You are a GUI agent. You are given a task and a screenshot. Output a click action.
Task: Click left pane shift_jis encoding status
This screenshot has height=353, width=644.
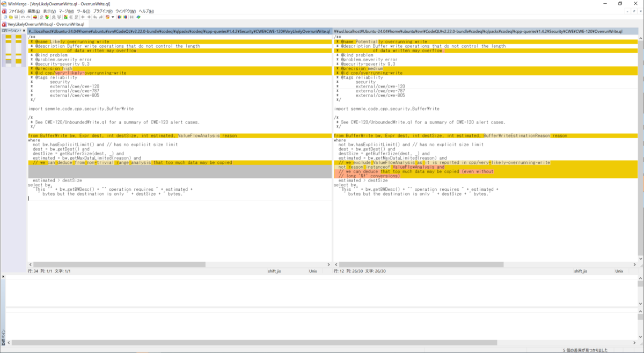[x=274, y=271]
